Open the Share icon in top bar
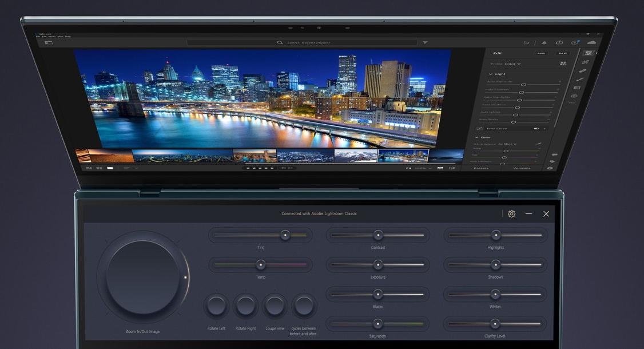 point(559,42)
